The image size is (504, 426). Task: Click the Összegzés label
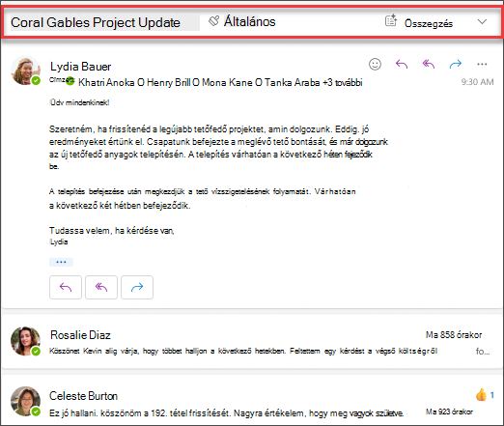[429, 23]
